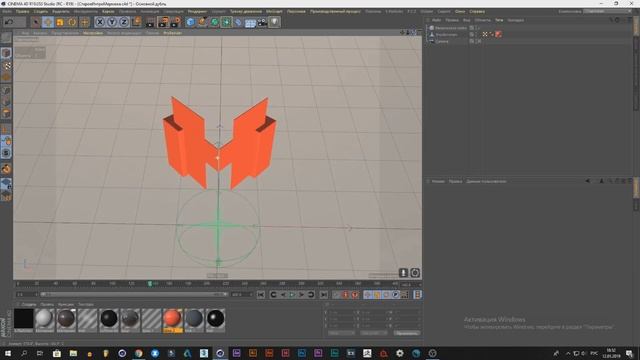Open the Теги menu in Object Manager

[499, 20]
